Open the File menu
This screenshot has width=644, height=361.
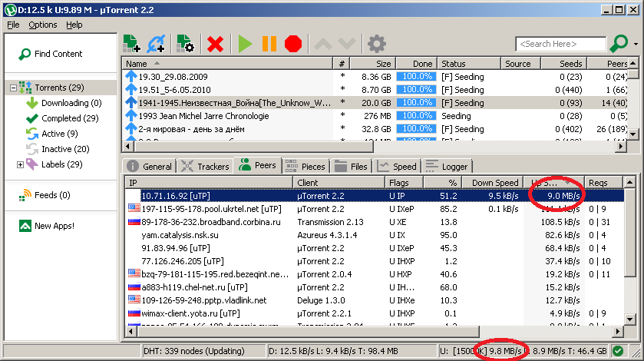13,25
